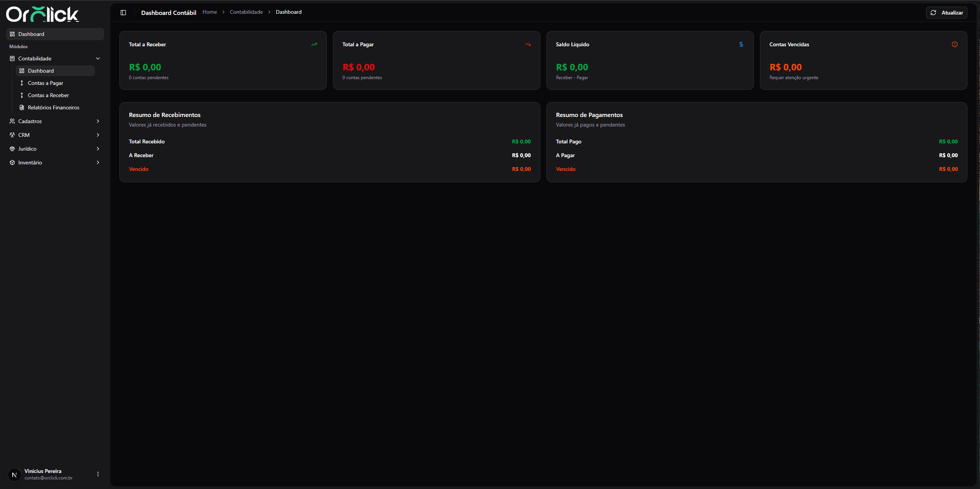The image size is (980, 489).
Task: Click the refresh icon in Atualizar
Action: (933, 13)
